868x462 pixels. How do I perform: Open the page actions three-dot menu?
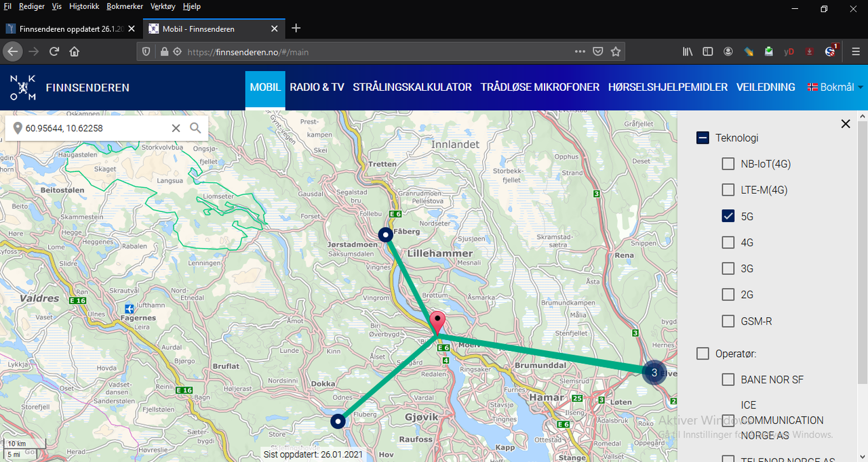click(x=580, y=51)
